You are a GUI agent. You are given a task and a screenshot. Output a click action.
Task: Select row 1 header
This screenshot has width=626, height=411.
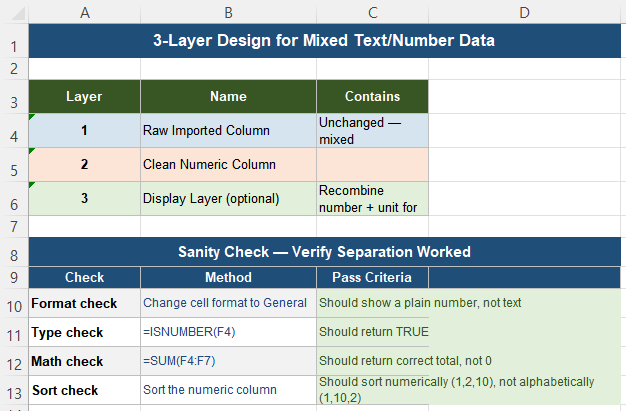pos(14,41)
